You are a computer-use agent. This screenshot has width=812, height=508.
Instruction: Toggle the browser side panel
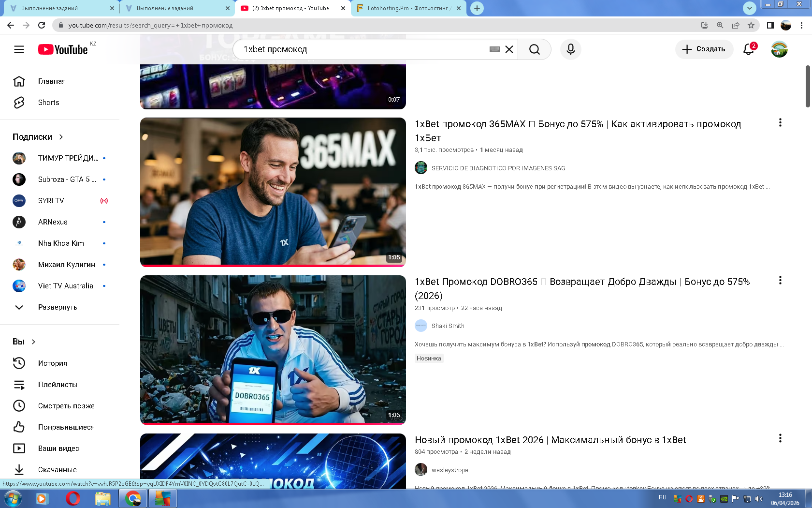point(770,25)
